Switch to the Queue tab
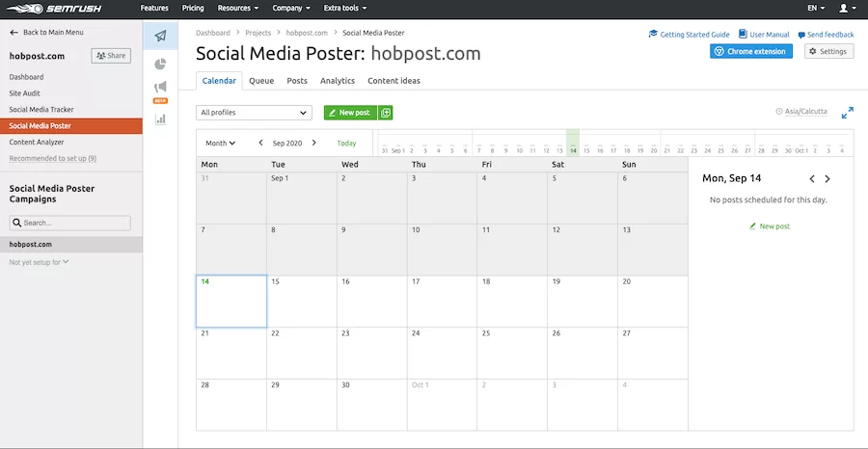 (x=261, y=81)
